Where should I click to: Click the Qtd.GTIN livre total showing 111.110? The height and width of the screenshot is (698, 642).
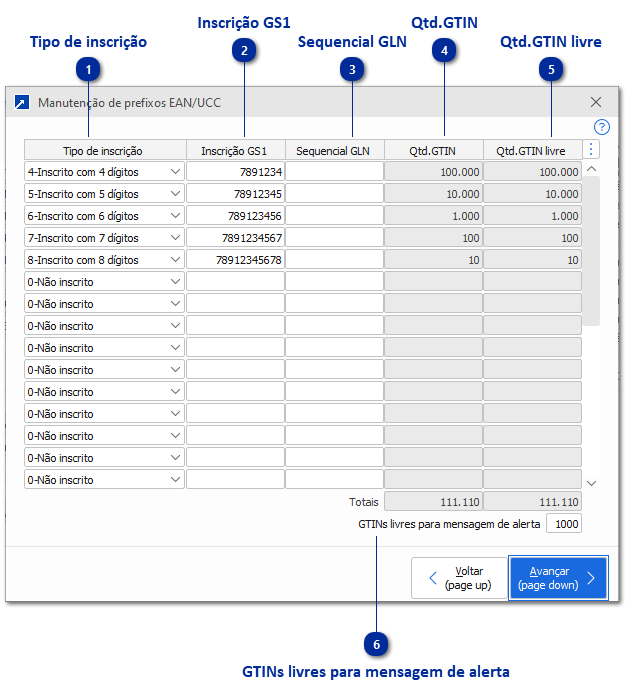pyautogui.click(x=532, y=502)
